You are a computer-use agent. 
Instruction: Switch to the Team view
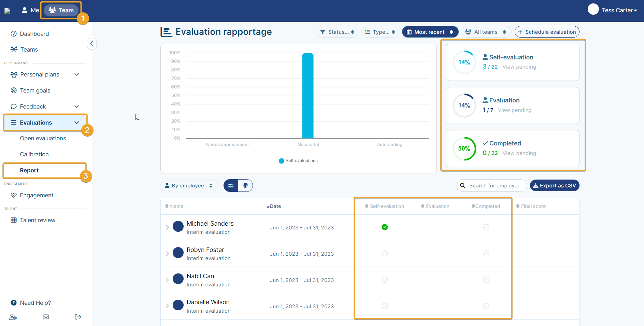[61, 10]
